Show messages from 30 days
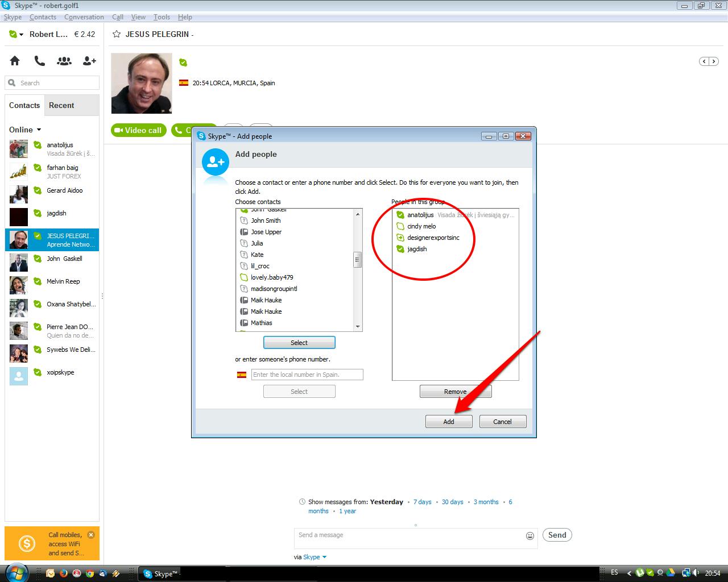 (453, 502)
